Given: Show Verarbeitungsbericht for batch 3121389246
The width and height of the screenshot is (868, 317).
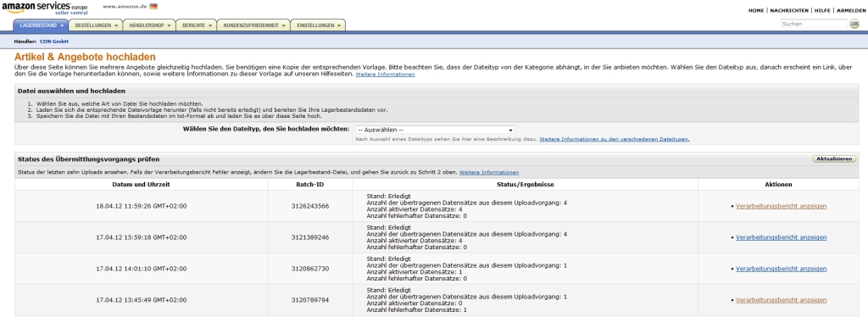Looking at the screenshot, I should coord(781,237).
